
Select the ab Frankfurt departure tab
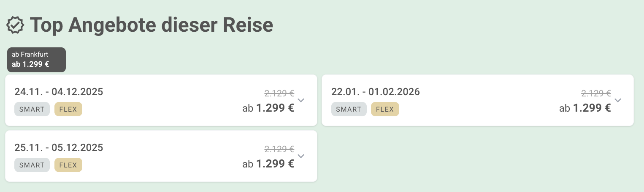click(x=36, y=60)
